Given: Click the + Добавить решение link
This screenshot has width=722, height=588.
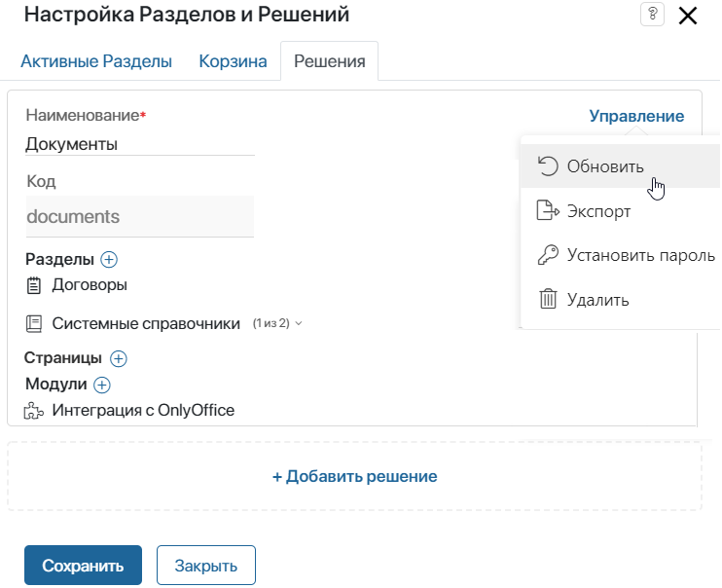Looking at the screenshot, I should (354, 476).
